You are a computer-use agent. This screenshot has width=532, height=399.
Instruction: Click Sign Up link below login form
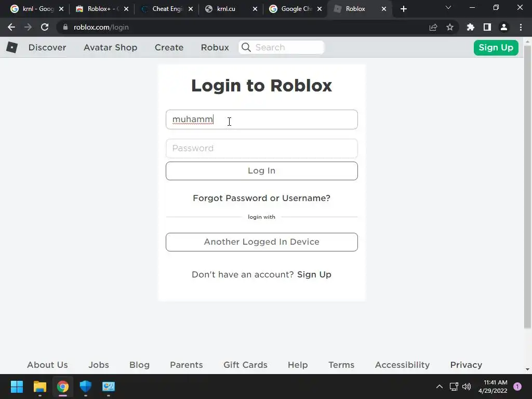(x=314, y=274)
